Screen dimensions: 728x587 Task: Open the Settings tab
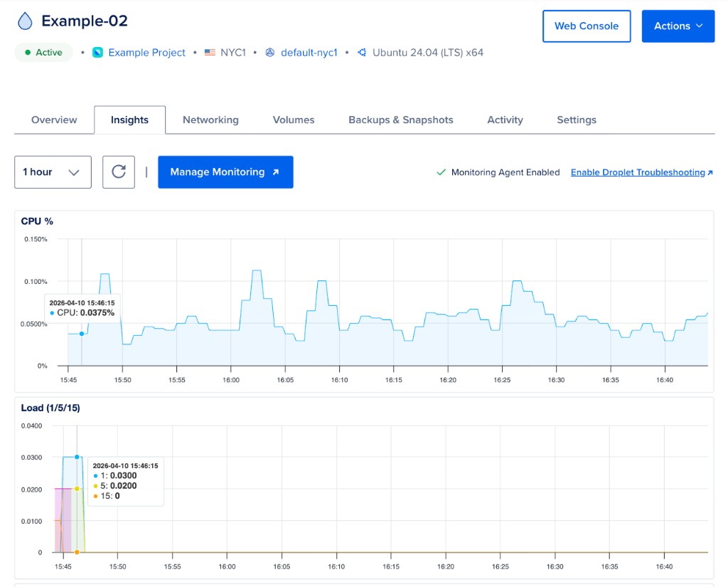pyautogui.click(x=576, y=120)
